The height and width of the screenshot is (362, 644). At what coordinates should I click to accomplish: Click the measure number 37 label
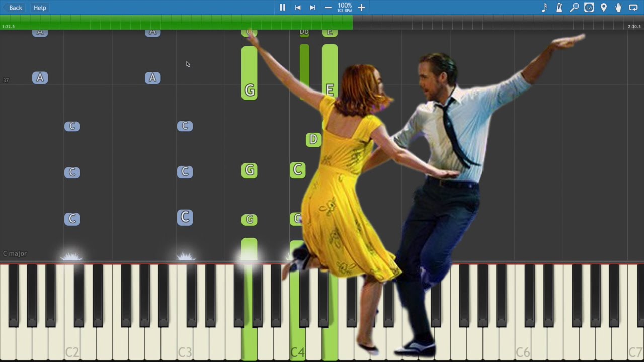[x=6, y=80]
